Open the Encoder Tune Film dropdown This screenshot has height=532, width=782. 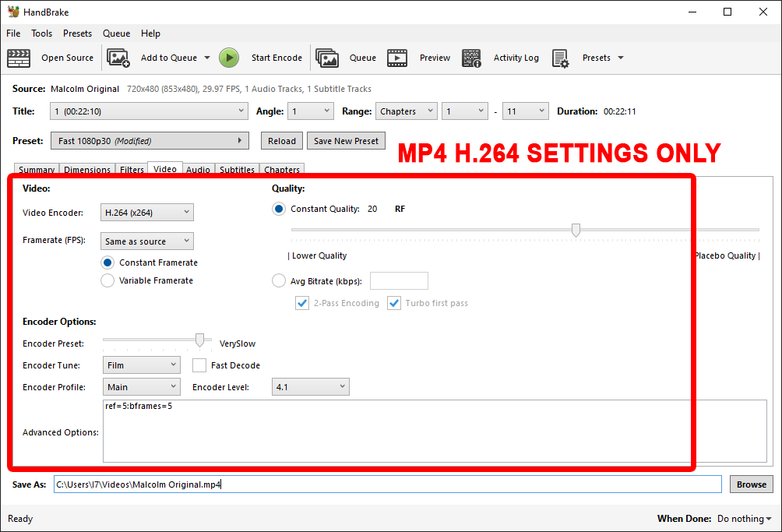(142, 365)
